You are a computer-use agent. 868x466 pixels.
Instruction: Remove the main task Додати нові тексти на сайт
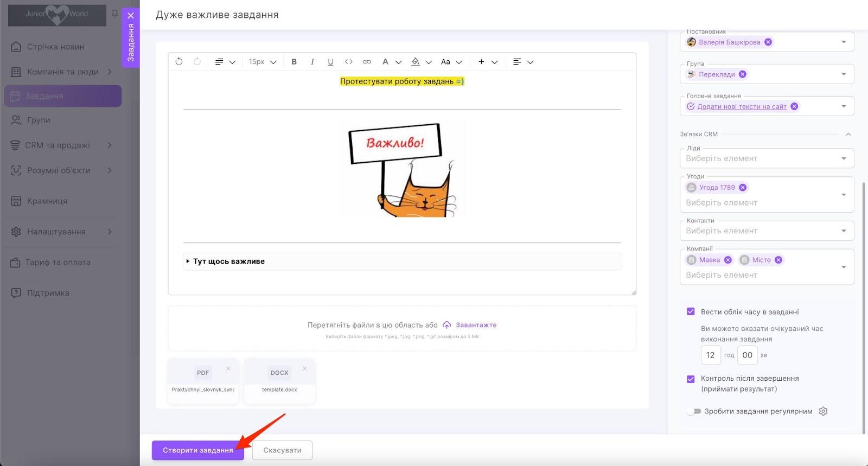(x=794, y=106)
